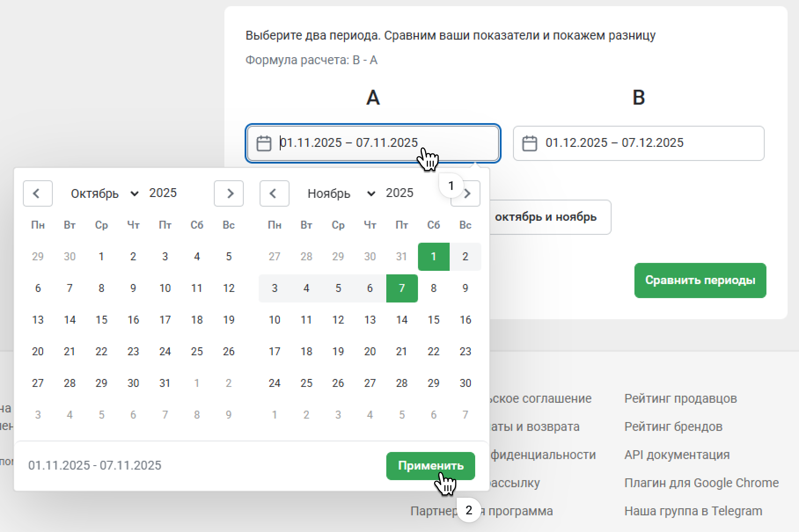This screenshot has width=799, height=532.
Task: Click the Применить button
Action: [x=430, y=466]
